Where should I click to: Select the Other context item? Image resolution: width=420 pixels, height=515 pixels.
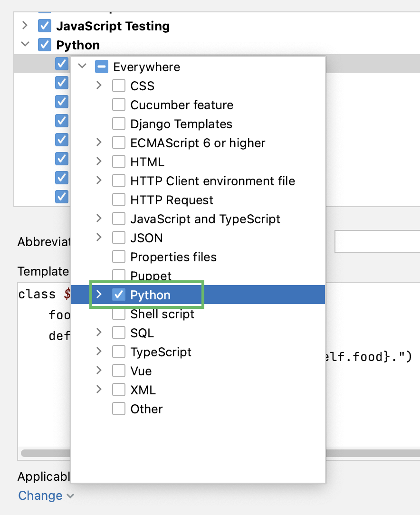click(x=146, y=409)
